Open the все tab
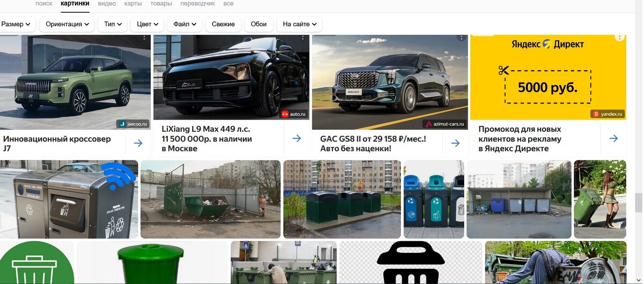 click(228, 4)
